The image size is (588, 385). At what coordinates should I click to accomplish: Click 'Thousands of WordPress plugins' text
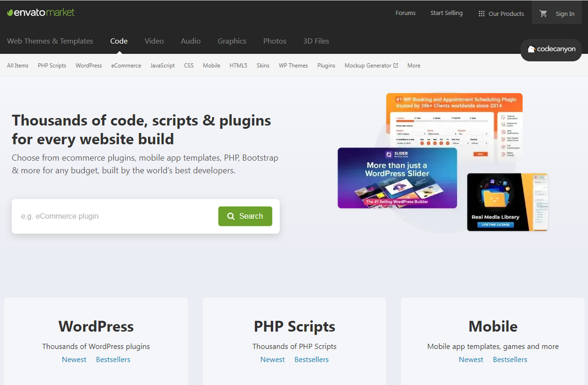click(96, 346)
